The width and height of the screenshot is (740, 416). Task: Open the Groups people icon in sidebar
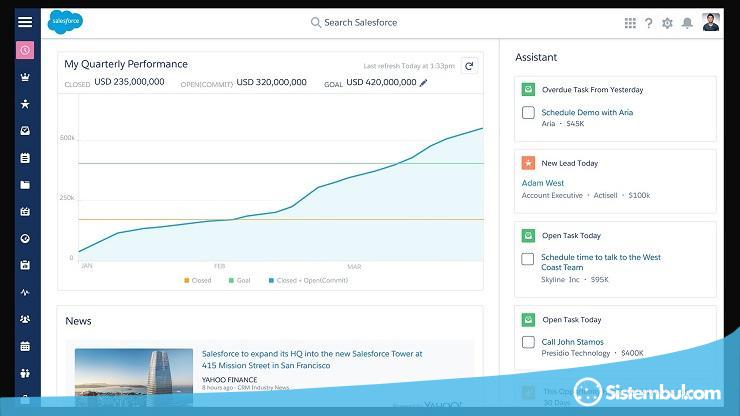(x=25, y=319)
